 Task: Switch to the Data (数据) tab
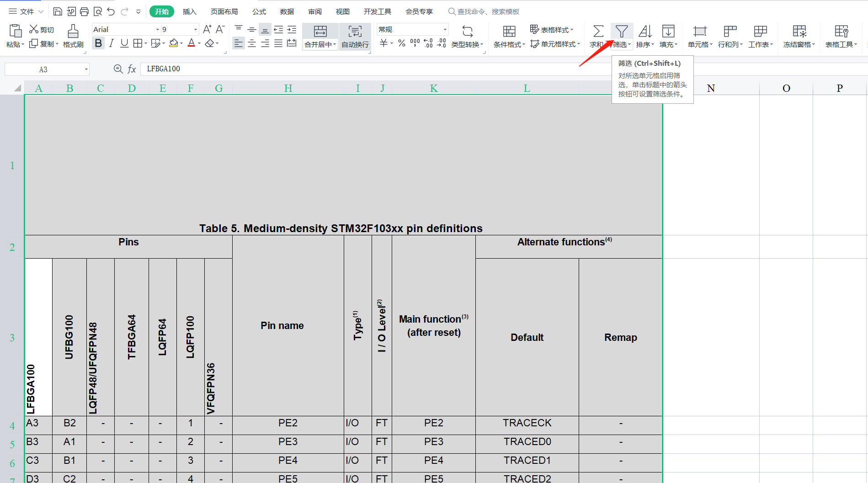(287, 11)
